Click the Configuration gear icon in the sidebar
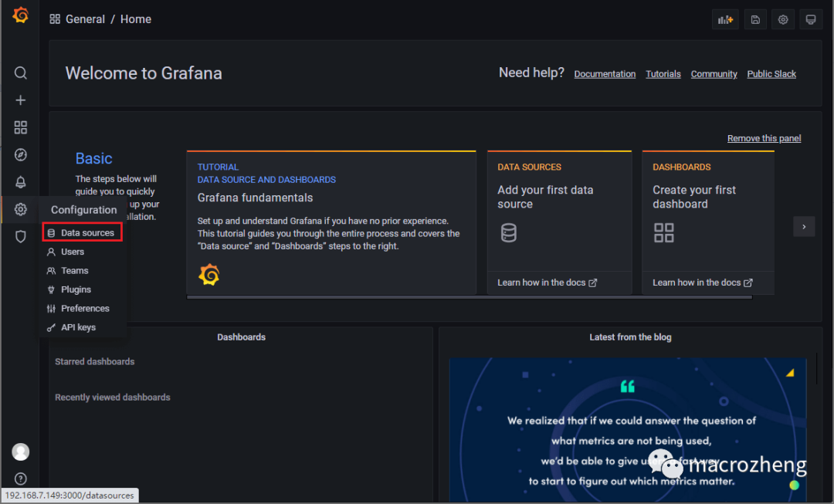 [x=20, y=209]
